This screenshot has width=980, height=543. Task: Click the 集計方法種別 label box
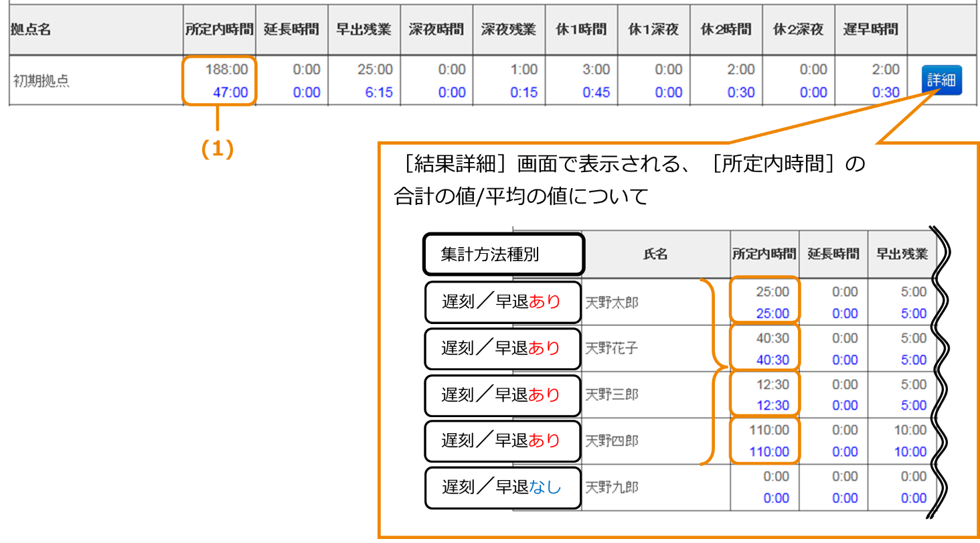(x=503, y=254)
